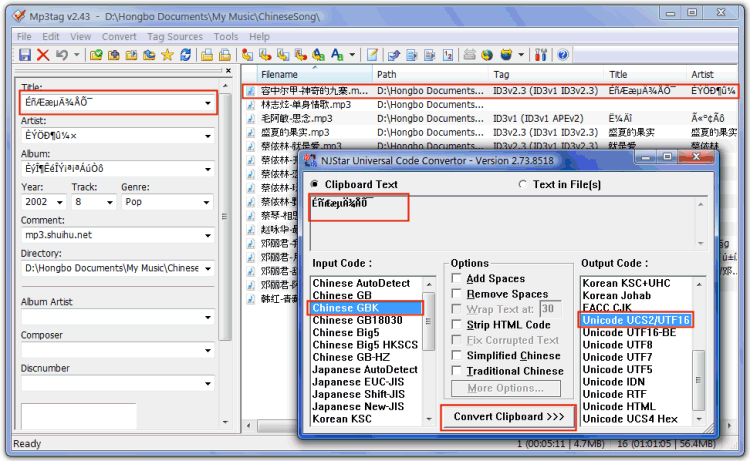Select the Text in File(s) radio button

click(x=522, y=184)
